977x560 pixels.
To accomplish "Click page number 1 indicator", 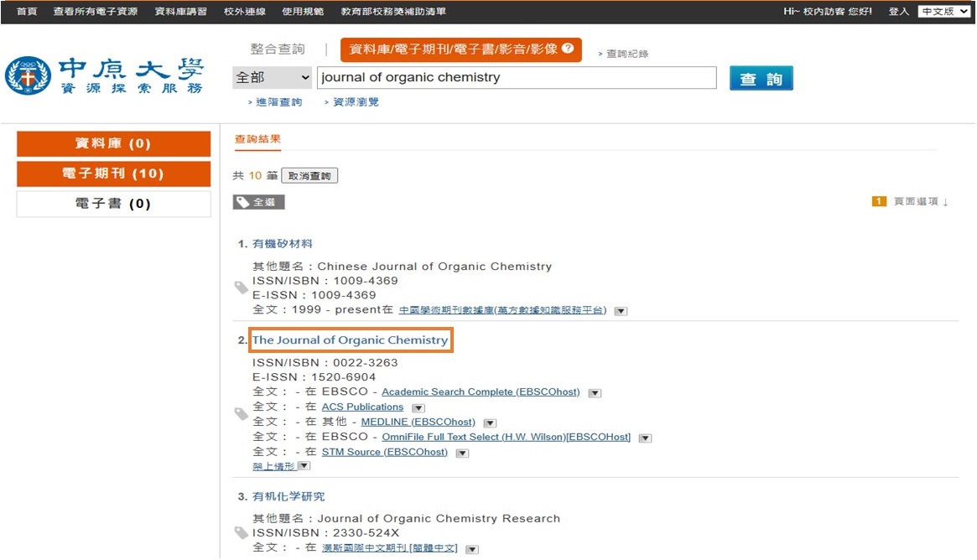I will click(x=879, y=201).
